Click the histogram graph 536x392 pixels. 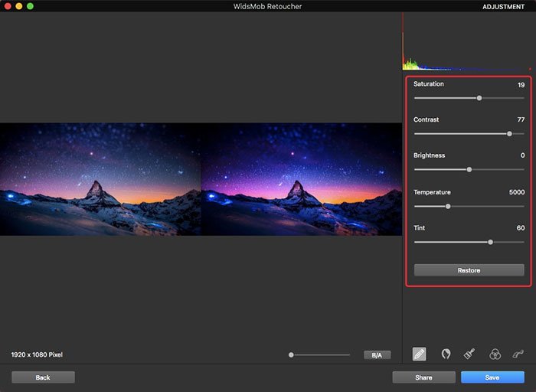pyautogui.click(x=467, y=41)
